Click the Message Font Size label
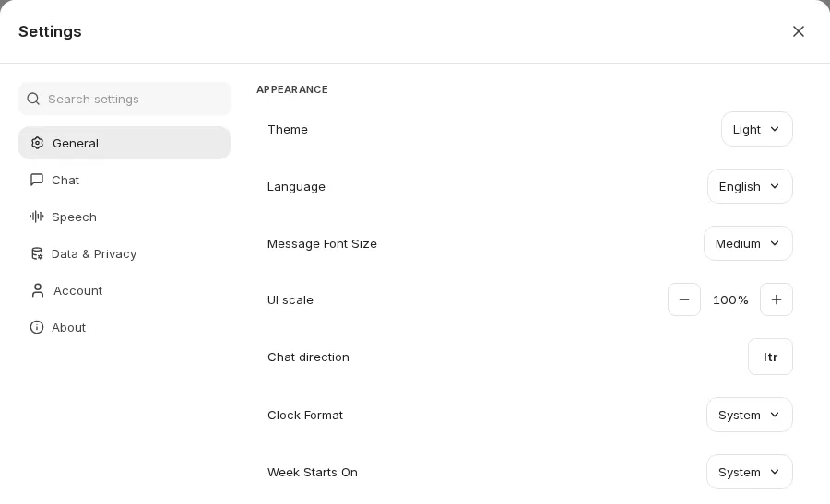This screenshot has width=830, height=504. (322, 244)
